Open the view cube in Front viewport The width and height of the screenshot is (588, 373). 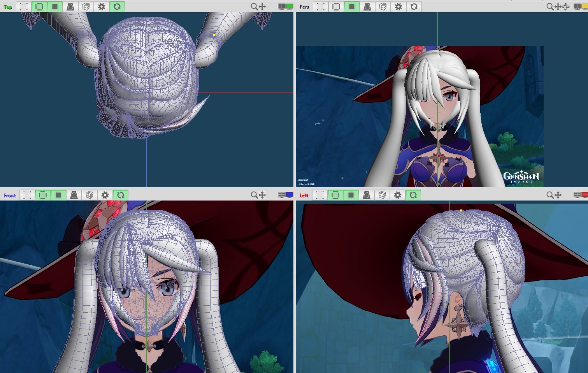[x=90, y=195]
